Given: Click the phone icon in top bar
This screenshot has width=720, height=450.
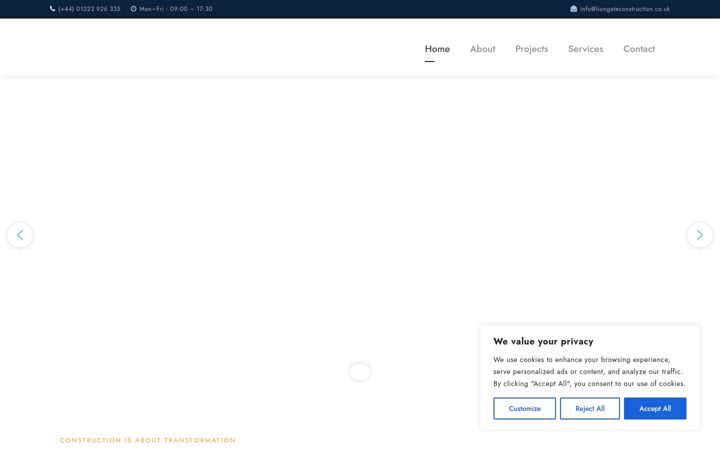Looking at the screenshot, I should click(52, 9).
